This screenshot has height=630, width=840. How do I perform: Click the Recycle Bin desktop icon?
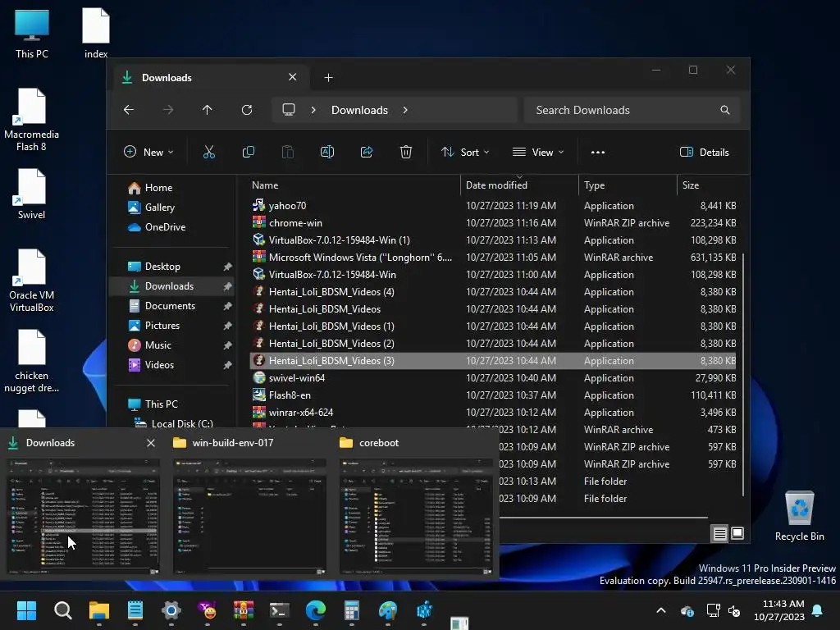[799, 516]
